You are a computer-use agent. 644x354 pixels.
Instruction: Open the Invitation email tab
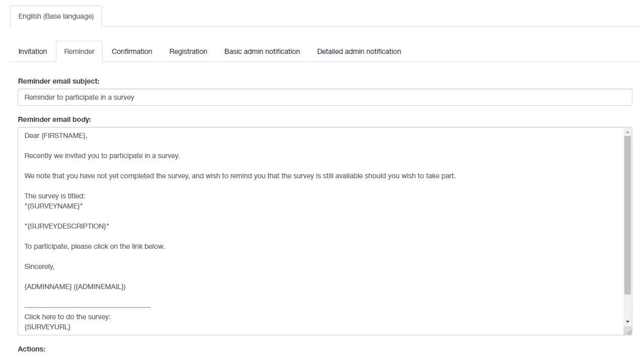coord(33,51)
